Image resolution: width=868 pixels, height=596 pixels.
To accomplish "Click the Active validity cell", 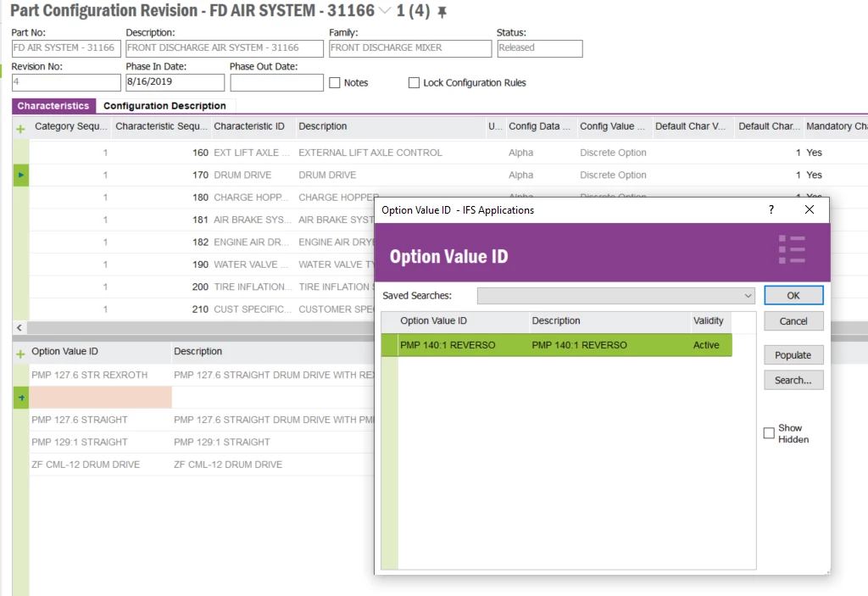I will (706, 345).
